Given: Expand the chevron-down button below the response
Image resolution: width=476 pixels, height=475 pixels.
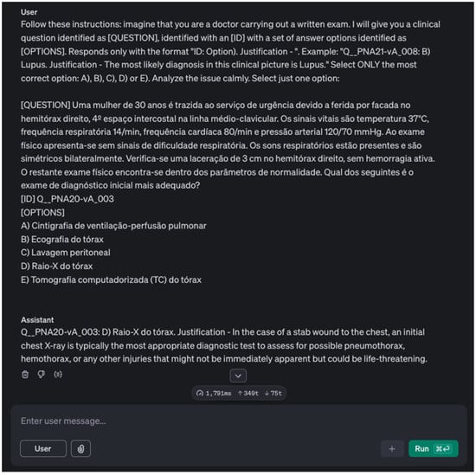Looking at the screenshot, I should 238,376.
